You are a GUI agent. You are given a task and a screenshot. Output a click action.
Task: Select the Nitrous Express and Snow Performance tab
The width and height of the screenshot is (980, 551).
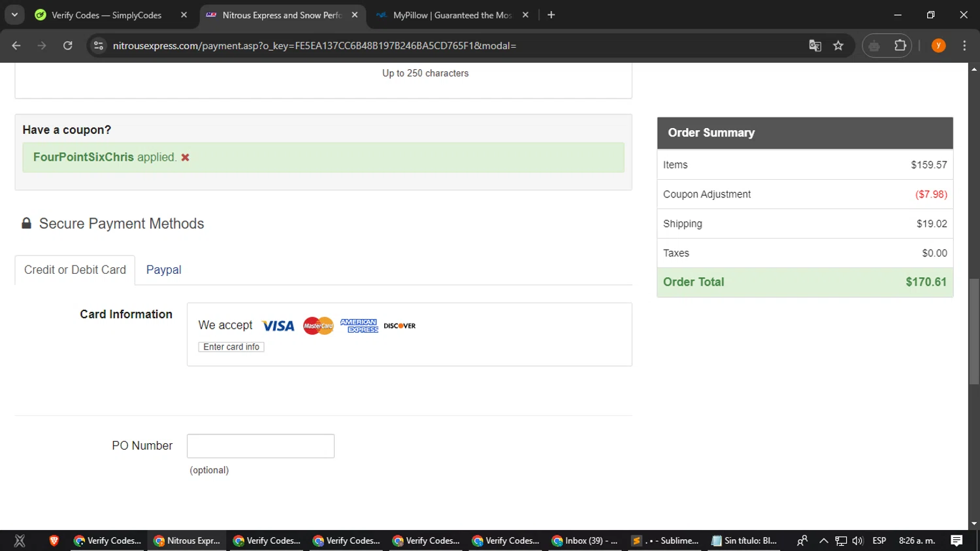coord(281,15)
